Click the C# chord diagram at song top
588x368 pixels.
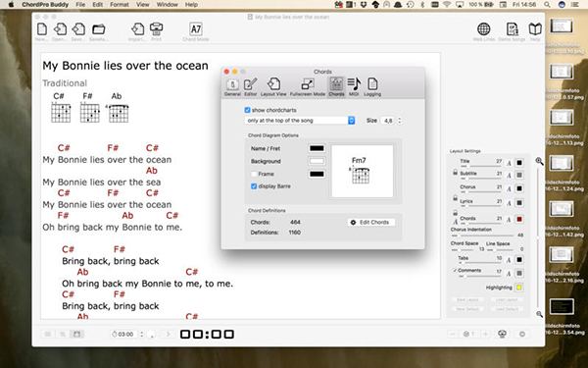coord(61,113)
